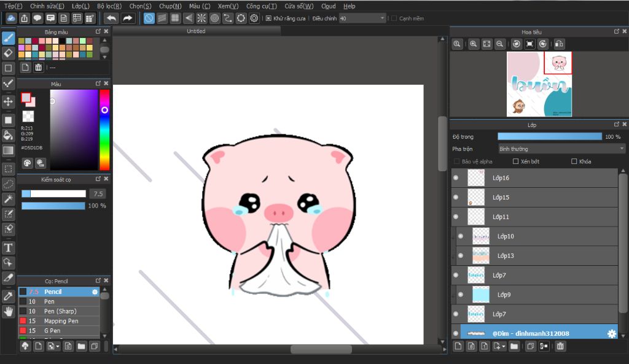Select the Eraser tool
The image size is (629, 364).
pyautogui.click(x=9, y=53)
